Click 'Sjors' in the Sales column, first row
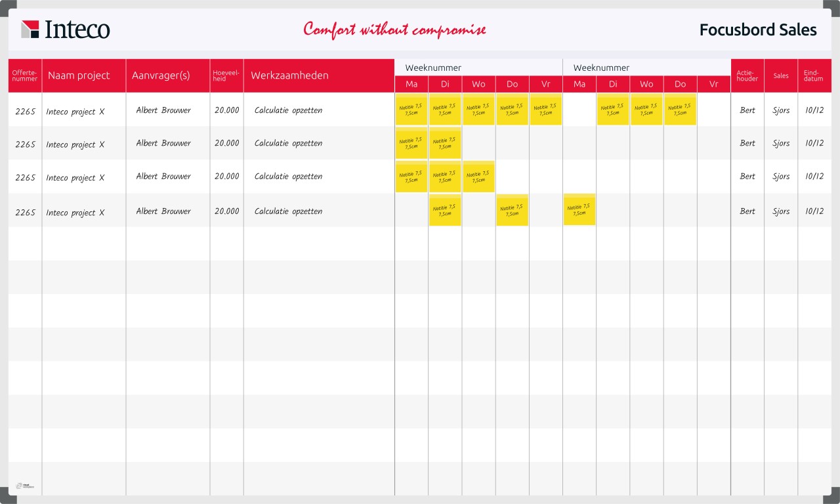 (780, 110)
